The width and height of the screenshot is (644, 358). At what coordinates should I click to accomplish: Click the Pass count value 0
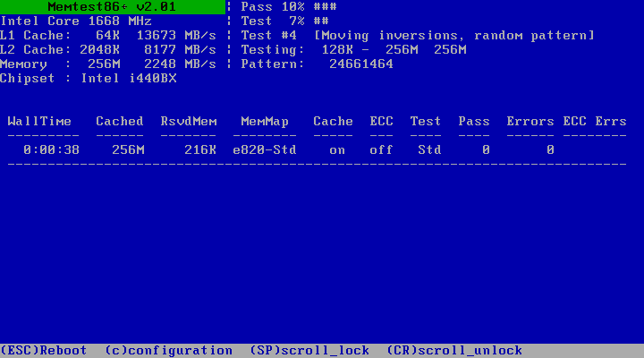(x=486, y=150)
